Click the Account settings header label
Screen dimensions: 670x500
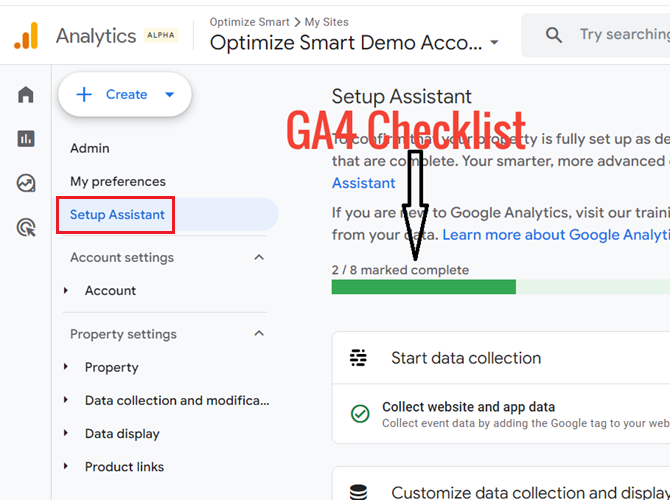[122, 258]
